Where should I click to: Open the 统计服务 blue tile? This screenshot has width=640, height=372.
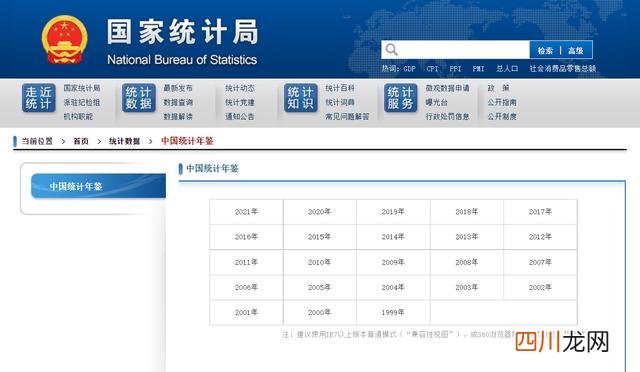coord(400,98)
